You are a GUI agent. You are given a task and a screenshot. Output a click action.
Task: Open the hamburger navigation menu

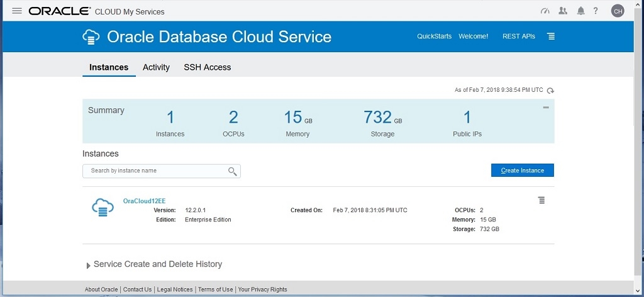coord(17,11)
